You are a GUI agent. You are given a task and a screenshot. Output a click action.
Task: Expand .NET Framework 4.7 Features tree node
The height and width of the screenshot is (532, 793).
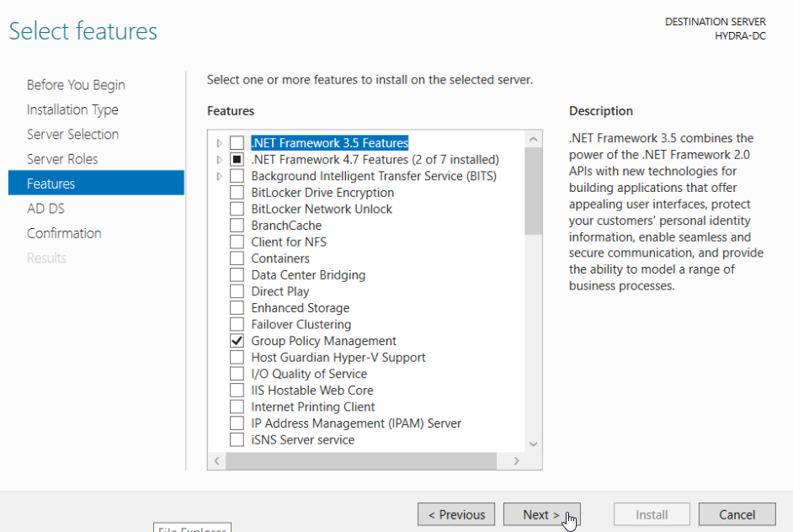pyautogui.click(x=220, y=160)
